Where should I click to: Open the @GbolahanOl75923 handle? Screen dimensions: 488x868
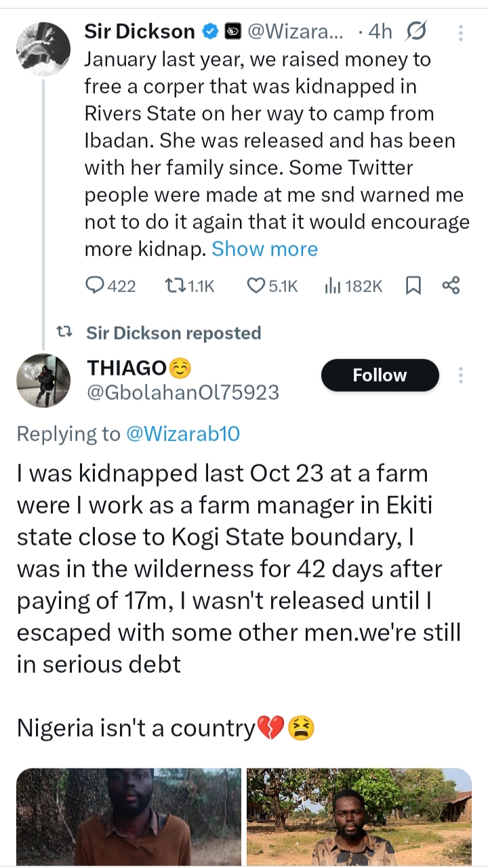pos(183,392)
